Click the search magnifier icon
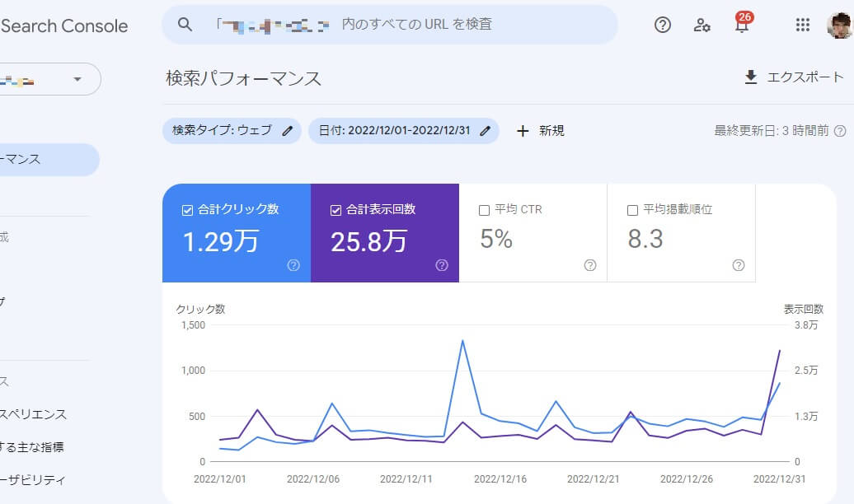Viewport: 854px width, 504px height. pyautogui.click(x=185, y=25)
